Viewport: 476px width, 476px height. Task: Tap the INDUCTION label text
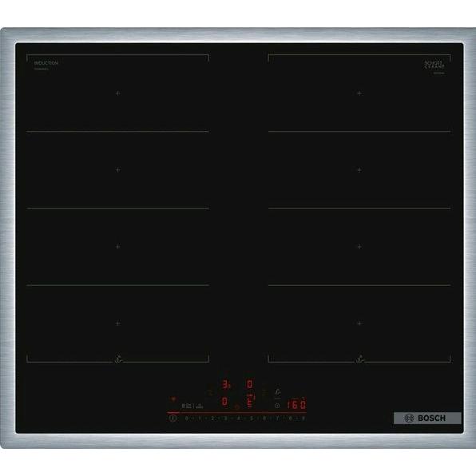46,63
